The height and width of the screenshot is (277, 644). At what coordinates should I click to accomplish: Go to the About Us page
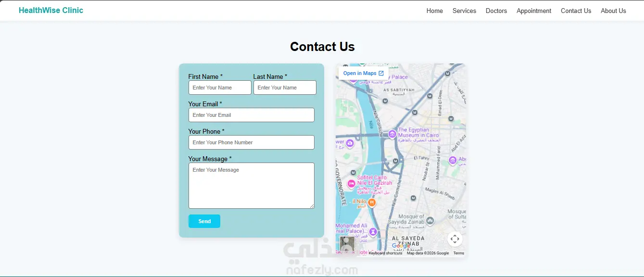pos(613,11)
